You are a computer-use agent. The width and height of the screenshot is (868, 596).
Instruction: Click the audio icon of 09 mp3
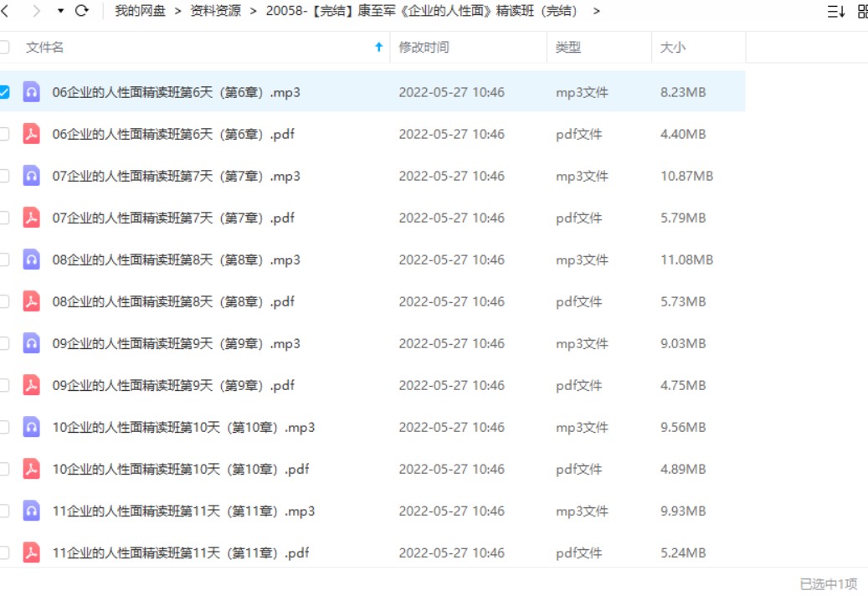[32, 343]
